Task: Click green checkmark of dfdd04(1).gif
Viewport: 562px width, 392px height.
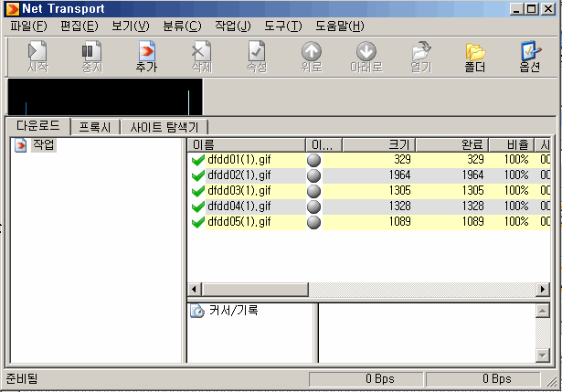Action: point(198,207)
